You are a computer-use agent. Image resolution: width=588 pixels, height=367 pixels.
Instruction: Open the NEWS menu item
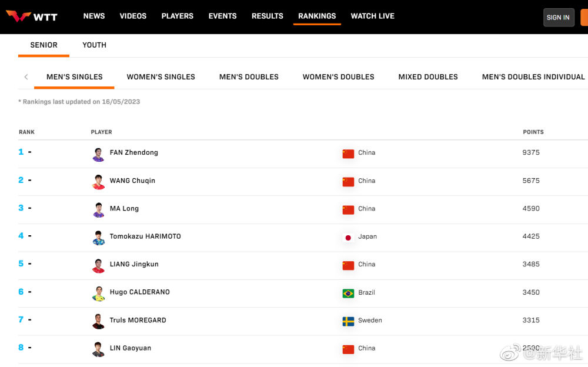click(x=94, y=16)
